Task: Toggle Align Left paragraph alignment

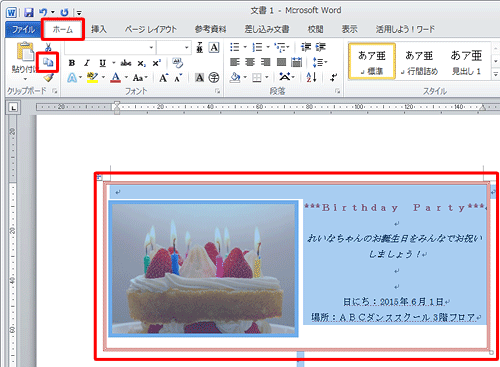Action: (235, 62)
